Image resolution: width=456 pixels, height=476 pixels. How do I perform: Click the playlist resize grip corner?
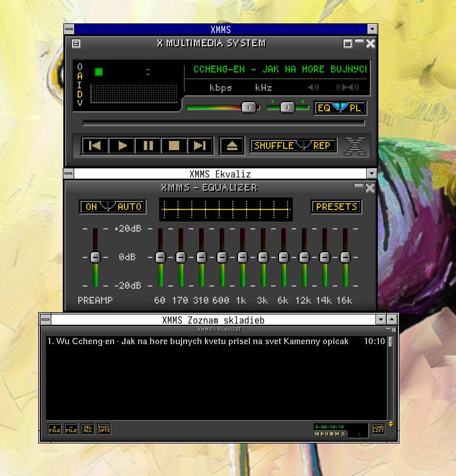pyautogui.click(x=392, y=435)
